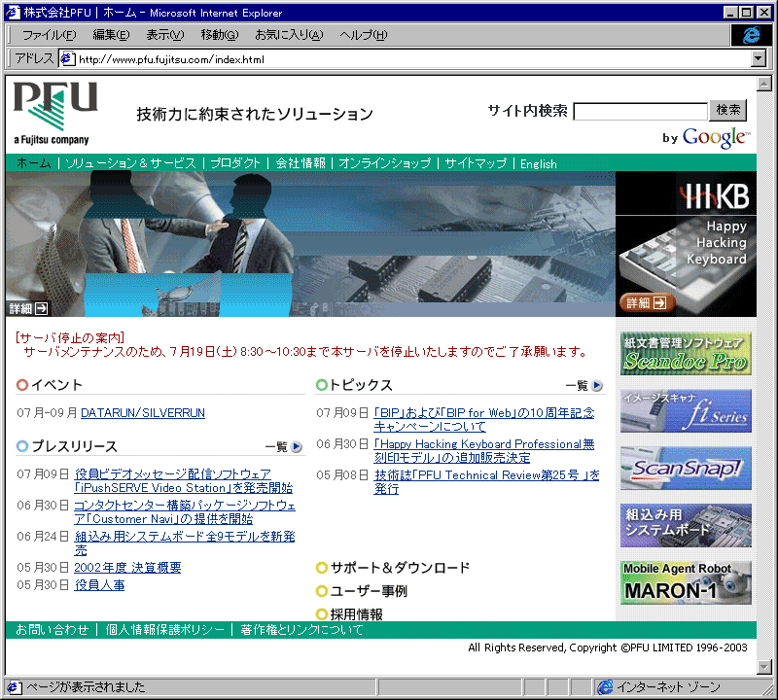Click the status bar page icon
The image size is (778, 700).
[14, 687]
